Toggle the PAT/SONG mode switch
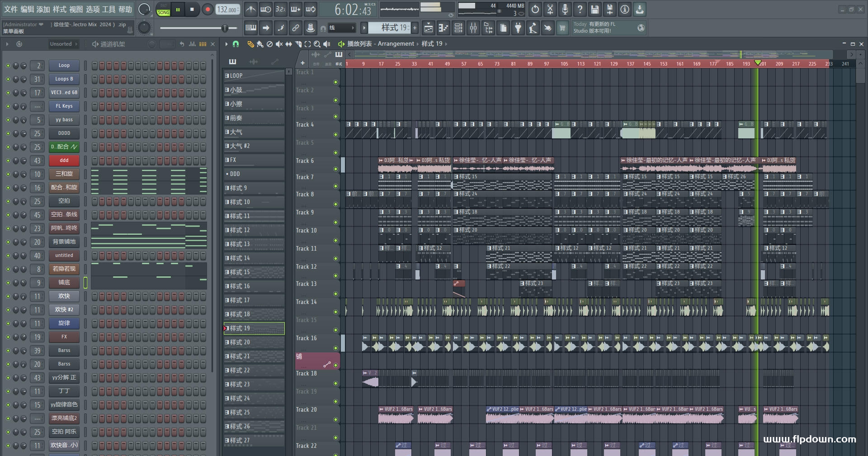868x456 pixels. click(x=163, y=9)
